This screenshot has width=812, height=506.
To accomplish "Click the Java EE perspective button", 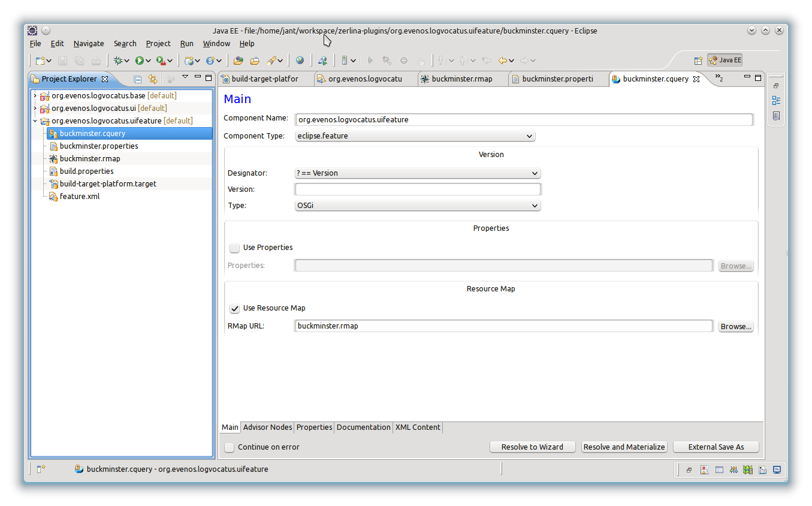I will [x=725, y=60].
